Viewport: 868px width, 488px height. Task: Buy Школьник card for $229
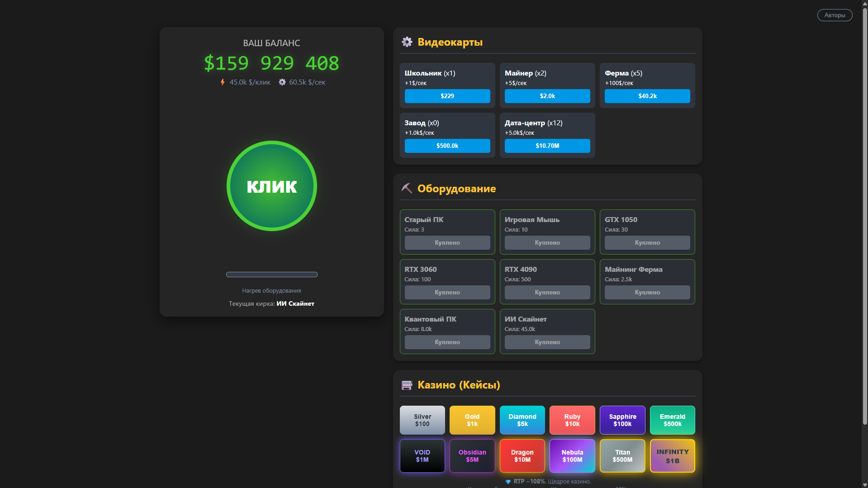(x=447, y=96)
